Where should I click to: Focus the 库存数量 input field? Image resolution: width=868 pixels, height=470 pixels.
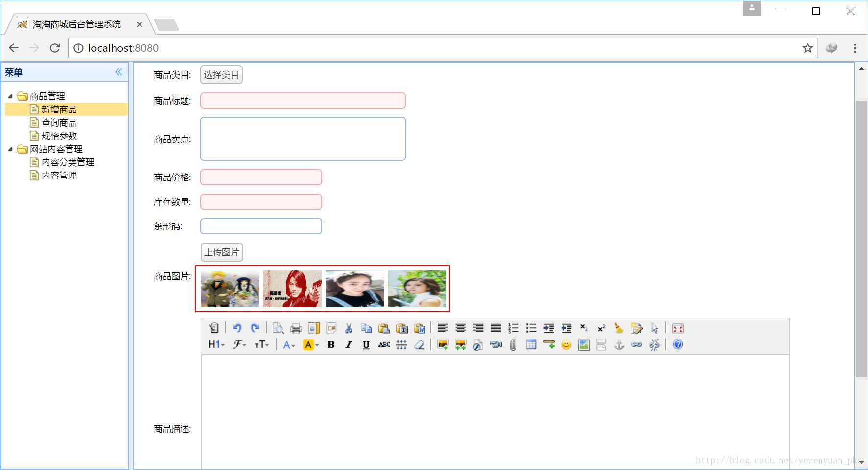tap(261, 202)
